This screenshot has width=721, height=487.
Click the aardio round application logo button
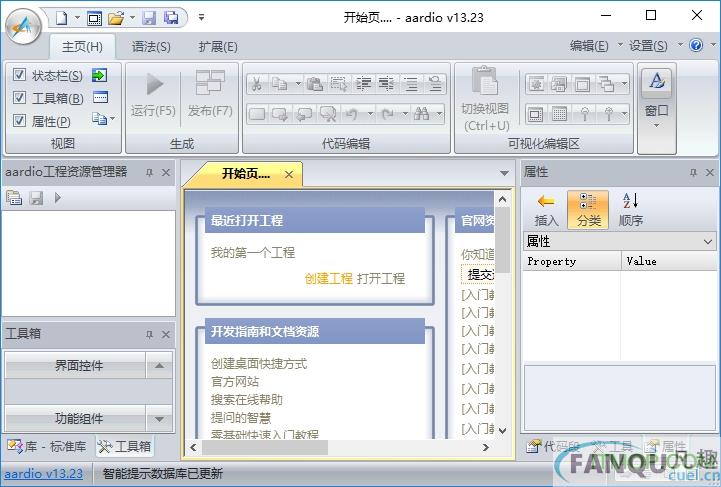(23, 26)
